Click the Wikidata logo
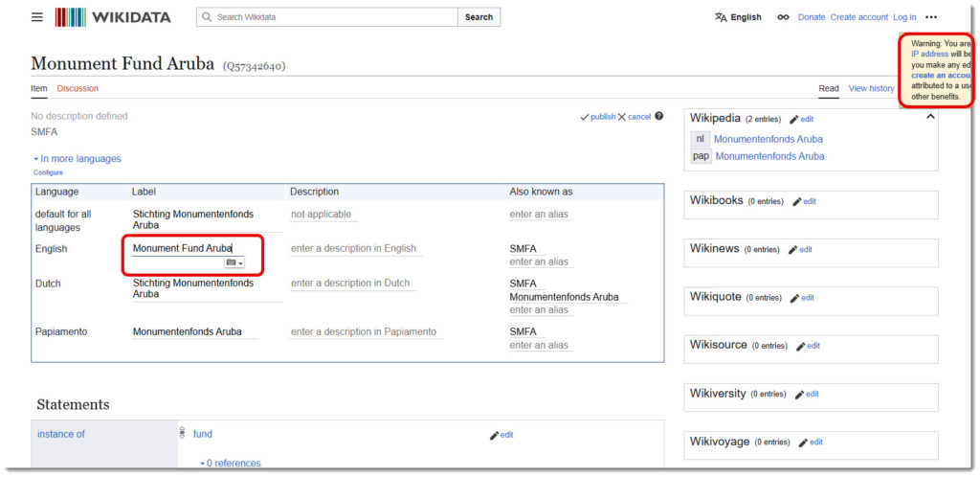980x477 pixels. (x=113, y=17)
